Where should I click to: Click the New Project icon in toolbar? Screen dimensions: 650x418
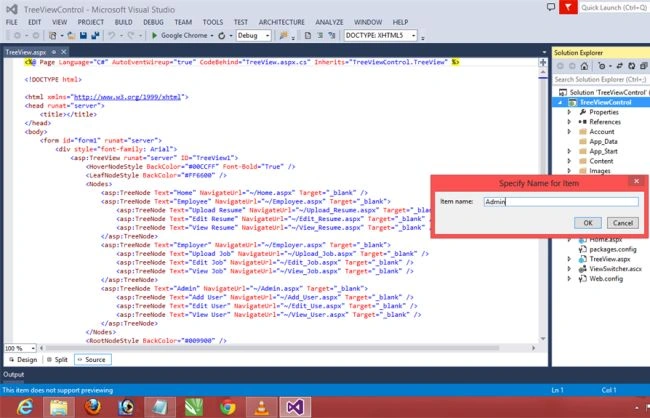coord(53,36)
